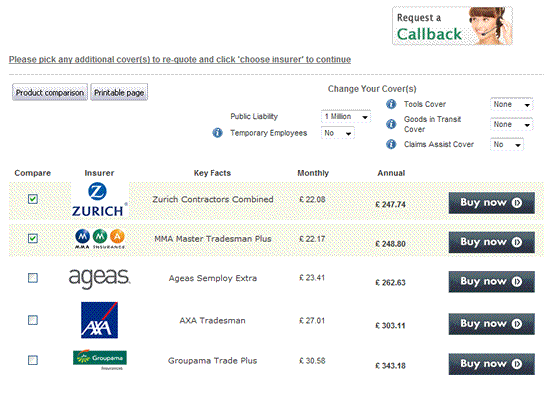This screenshot has width=550, height=393.
Task: Open the Request a Callback banner
Action: click(x=452, y=26)
